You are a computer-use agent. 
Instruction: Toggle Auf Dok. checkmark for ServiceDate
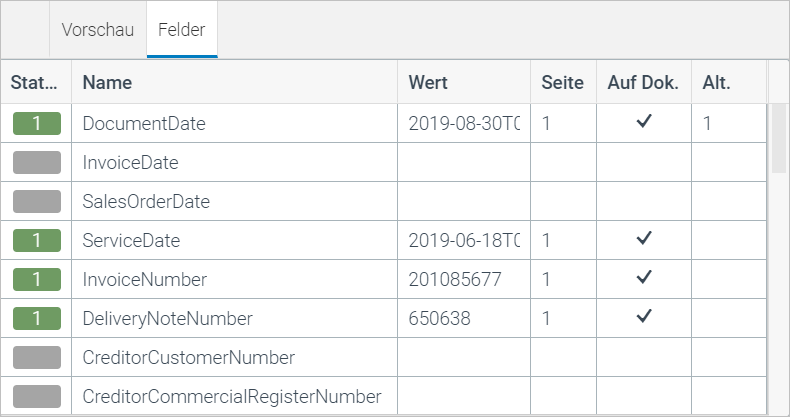coord(644,240)
